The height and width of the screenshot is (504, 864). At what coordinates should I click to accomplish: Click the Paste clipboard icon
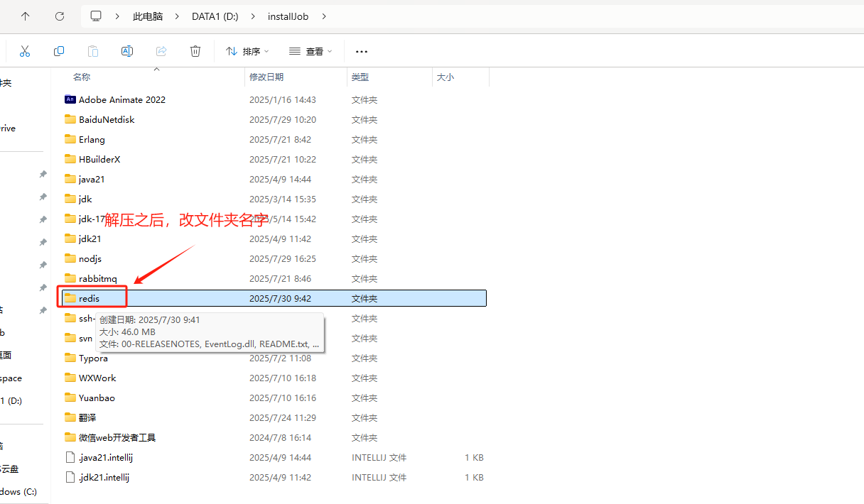(x=93, y=51)
